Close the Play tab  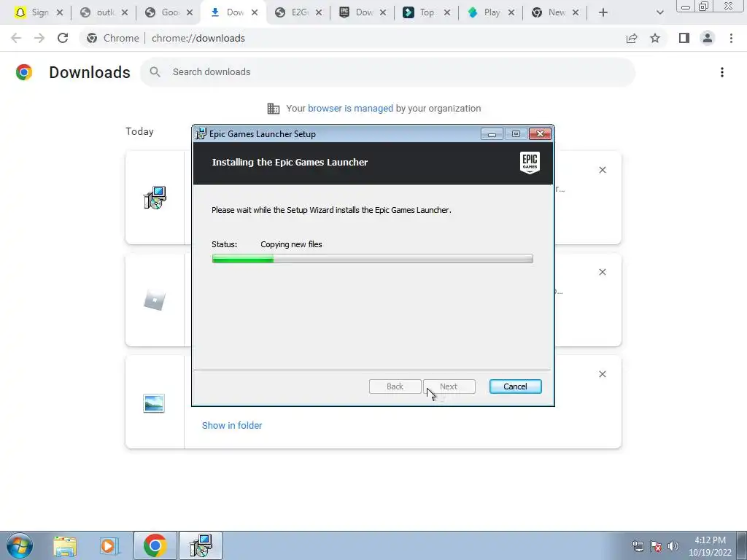coord(511,13)
